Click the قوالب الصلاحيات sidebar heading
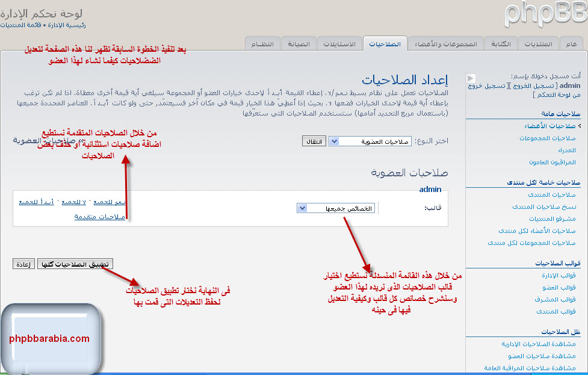 click(x=558, y=263)
